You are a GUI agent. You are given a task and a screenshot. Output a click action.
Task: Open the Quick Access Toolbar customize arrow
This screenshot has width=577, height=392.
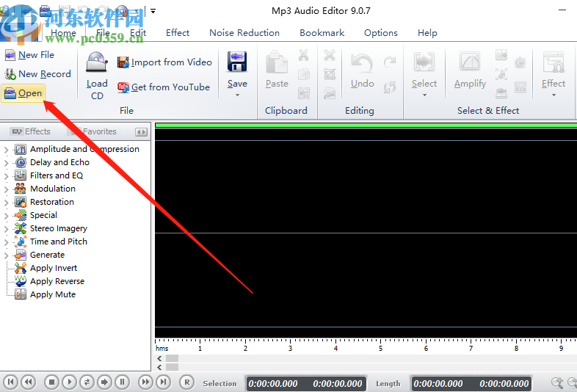(153, 11)
